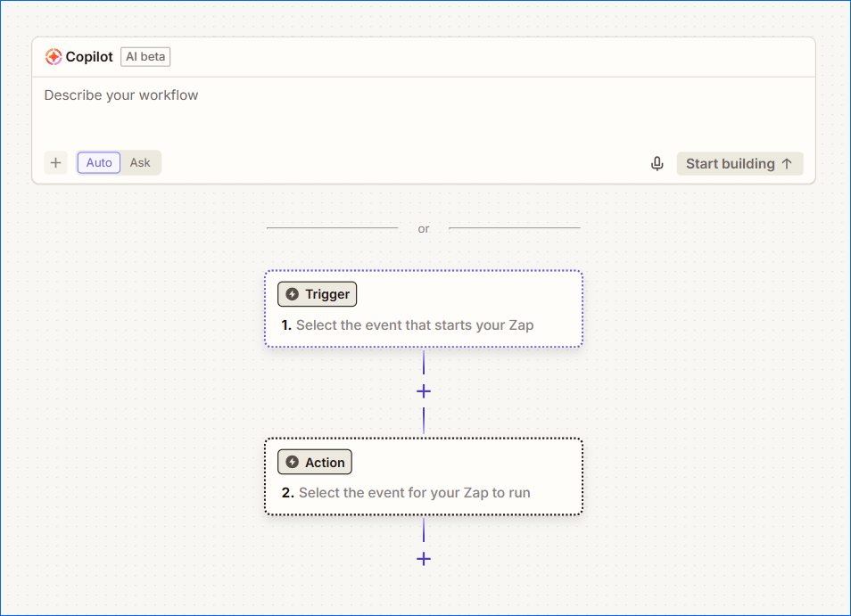The image size is (851, 616).
Task: Select the Action label badge
Action: pyautogui.click(x=315, y=462)
